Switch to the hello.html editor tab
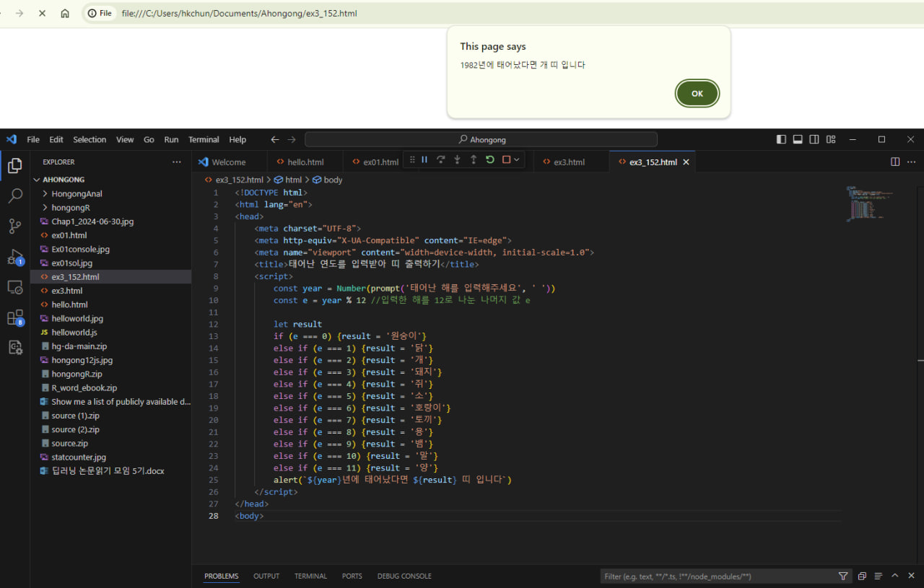The image size is (924, 588). coord(305,162)
